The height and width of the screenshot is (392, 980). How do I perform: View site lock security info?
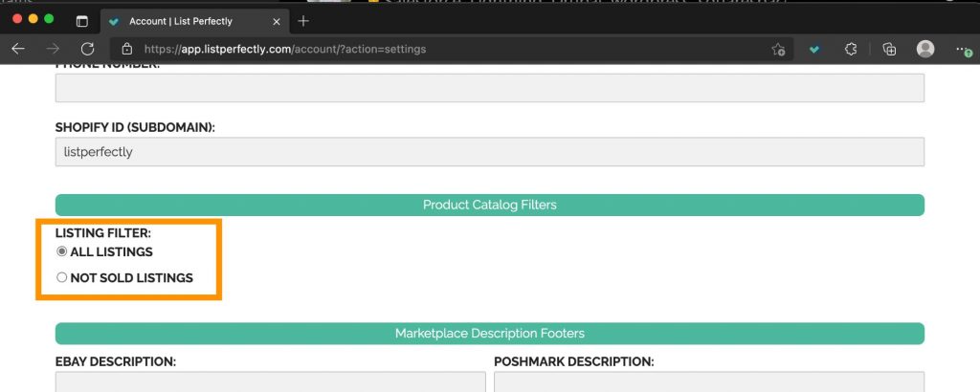(127, 49)
